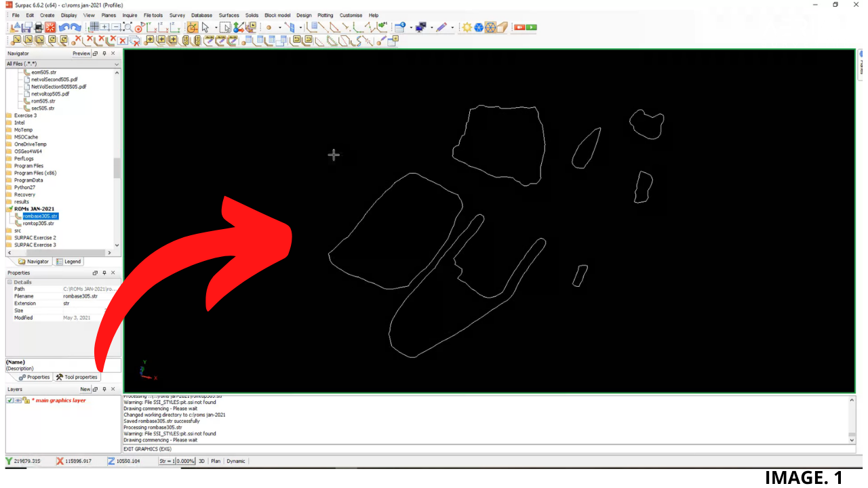Screen dimensions: 868x488
Task: Click the pencil edit tool icon
Action: [x=441, y=27]
